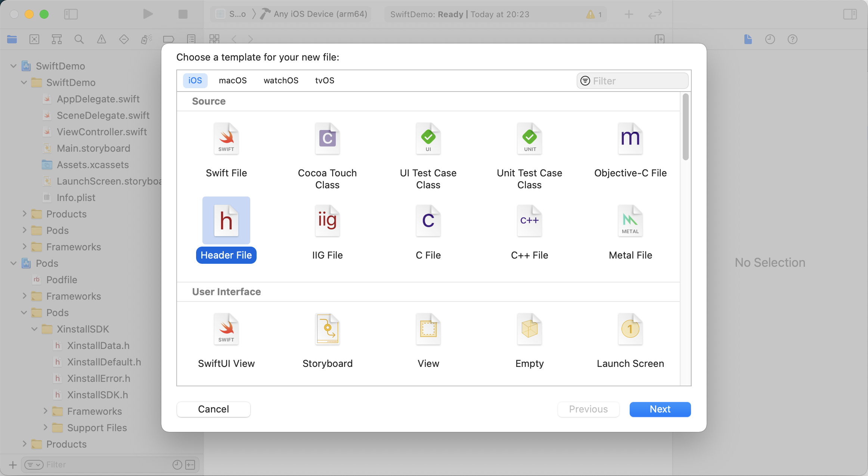Choose the Storyboard template
This screenshot has height=476, width=868.
pos(327,341)
